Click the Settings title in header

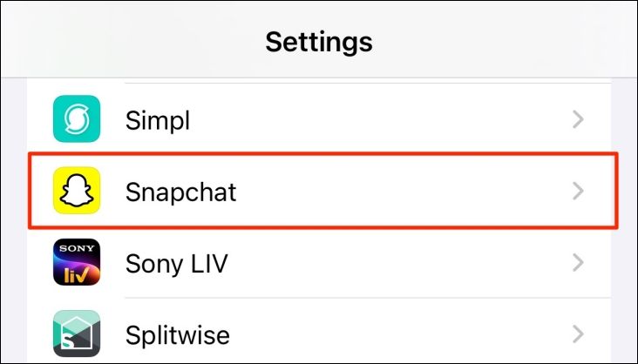[319, 41]
